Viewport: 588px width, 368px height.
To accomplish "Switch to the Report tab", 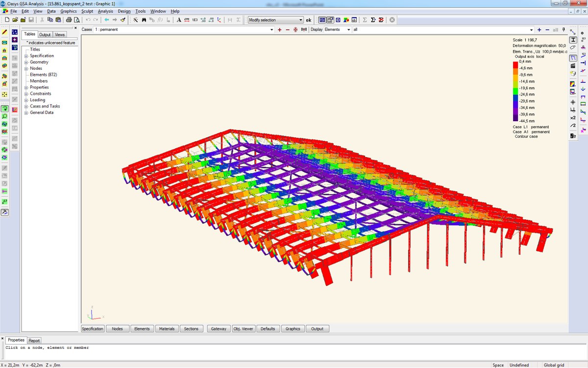I will click(x=34, y=341).
